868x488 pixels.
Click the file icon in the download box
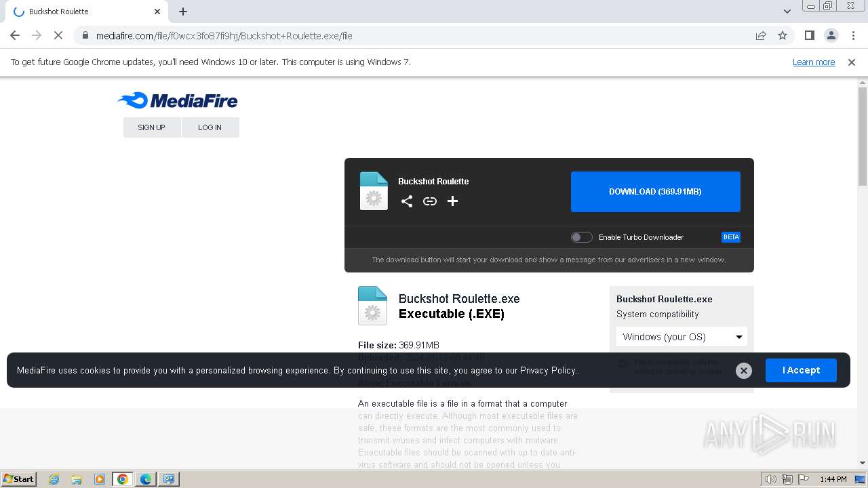[374, 191]
